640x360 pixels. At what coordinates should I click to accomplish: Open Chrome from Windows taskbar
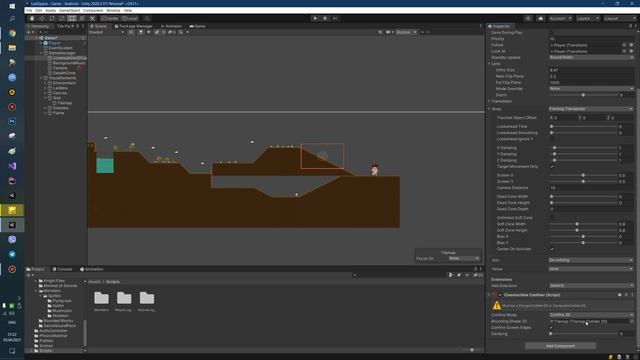(12, 33)
